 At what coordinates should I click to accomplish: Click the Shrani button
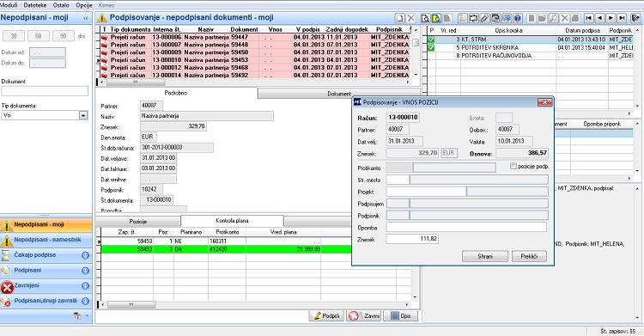coord(485,256)
